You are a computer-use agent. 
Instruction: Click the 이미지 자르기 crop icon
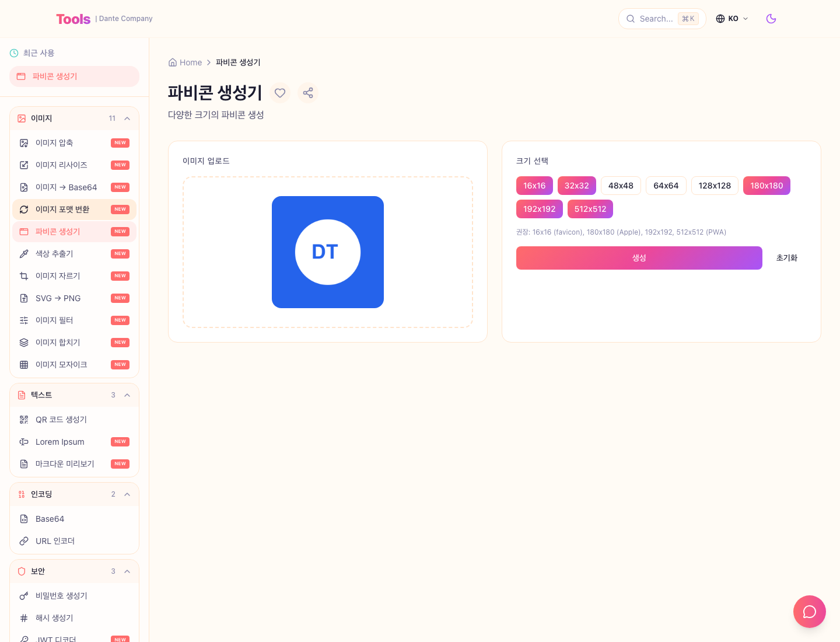24,276
